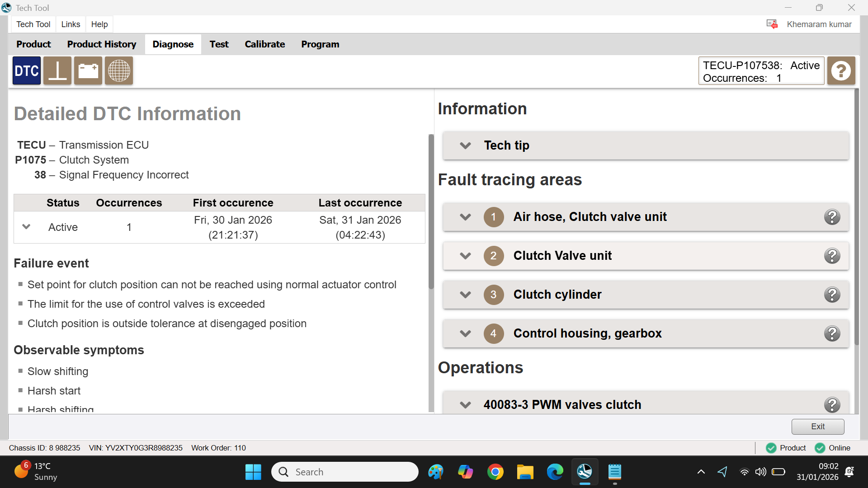Click the TECU-P107538 Active status box

point(761,71)
